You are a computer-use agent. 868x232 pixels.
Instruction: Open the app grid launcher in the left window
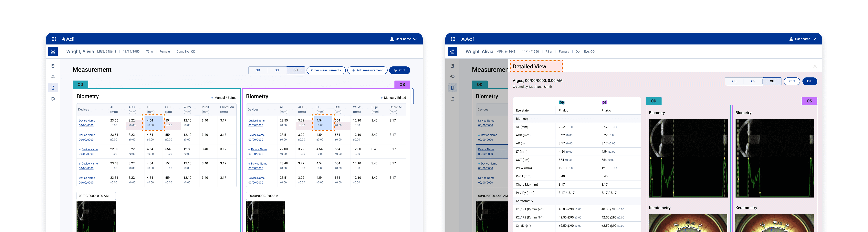click(x=54, y=39)
